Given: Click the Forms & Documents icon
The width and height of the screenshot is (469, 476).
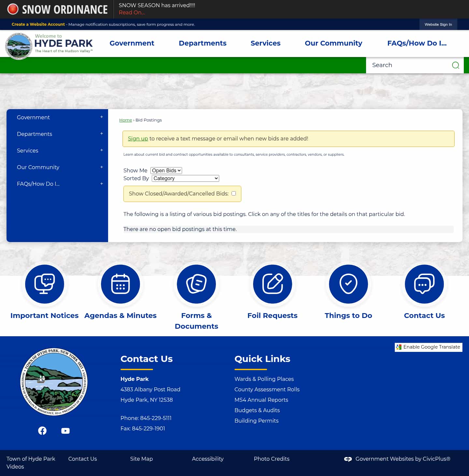Looking at the screenshot, I should click(x=196, y=284).
